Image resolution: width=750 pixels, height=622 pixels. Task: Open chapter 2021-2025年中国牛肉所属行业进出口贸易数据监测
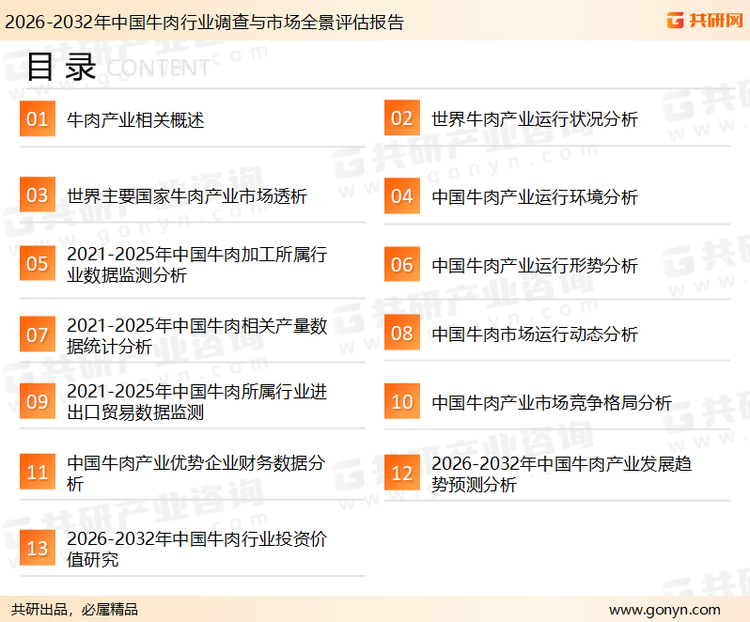(x=197, y=402)
